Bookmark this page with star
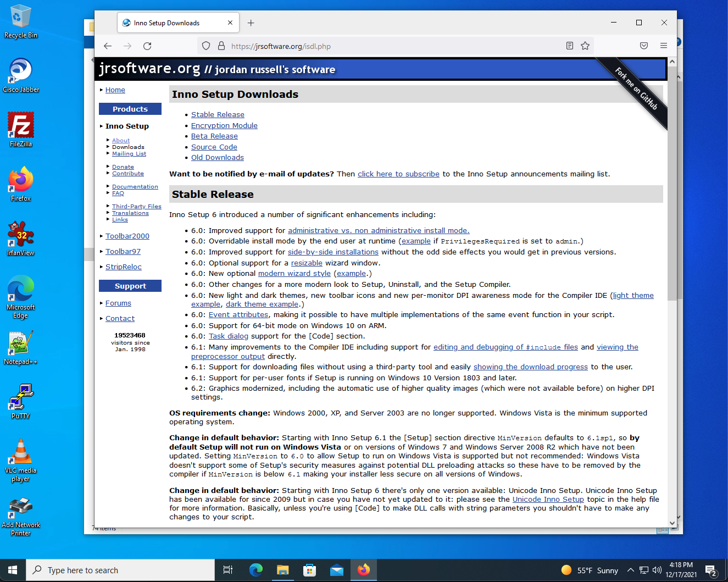Screen dimensions: 728x582 tap(585, 46)
